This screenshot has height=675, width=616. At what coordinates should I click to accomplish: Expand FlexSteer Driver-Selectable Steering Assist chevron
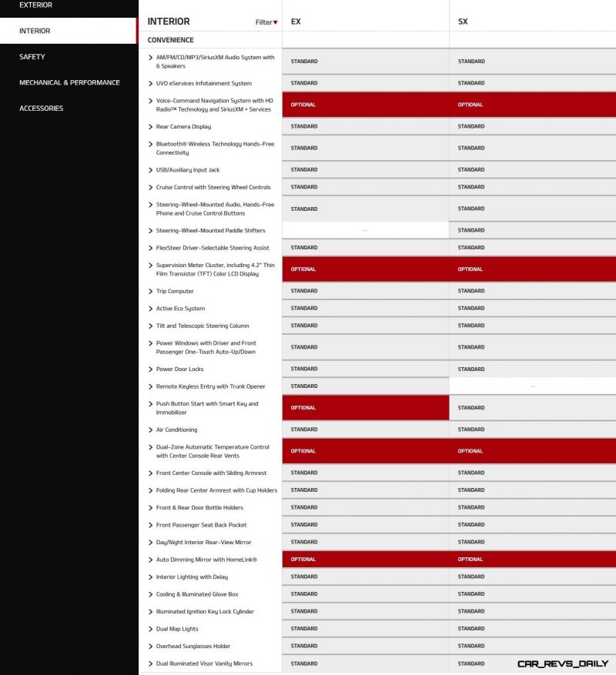(150, 248)
